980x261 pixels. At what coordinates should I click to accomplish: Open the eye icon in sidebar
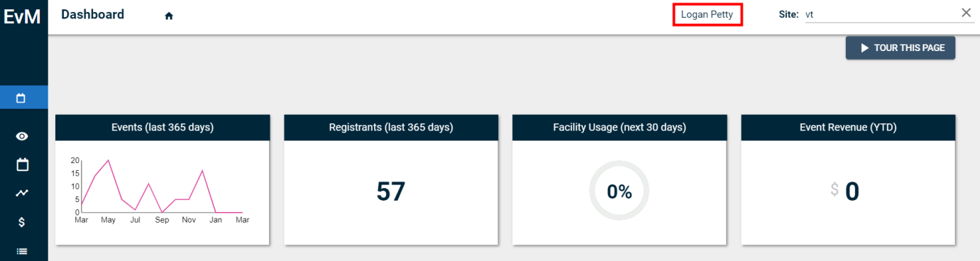[x=22, y=136]
